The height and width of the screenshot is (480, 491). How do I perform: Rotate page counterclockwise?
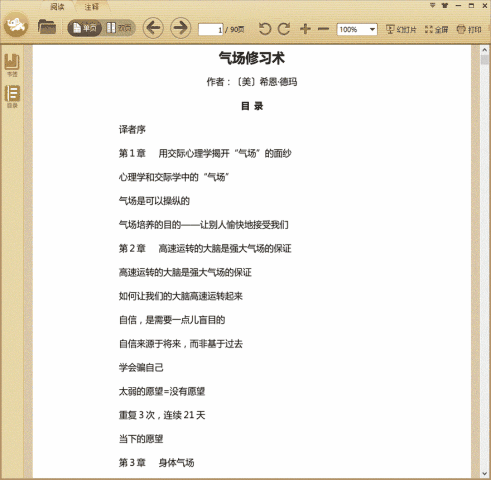tap(265, 29)
